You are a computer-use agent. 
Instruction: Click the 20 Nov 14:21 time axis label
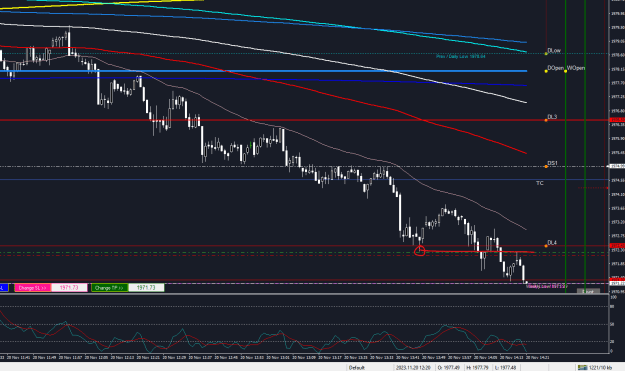click(537, 358)
